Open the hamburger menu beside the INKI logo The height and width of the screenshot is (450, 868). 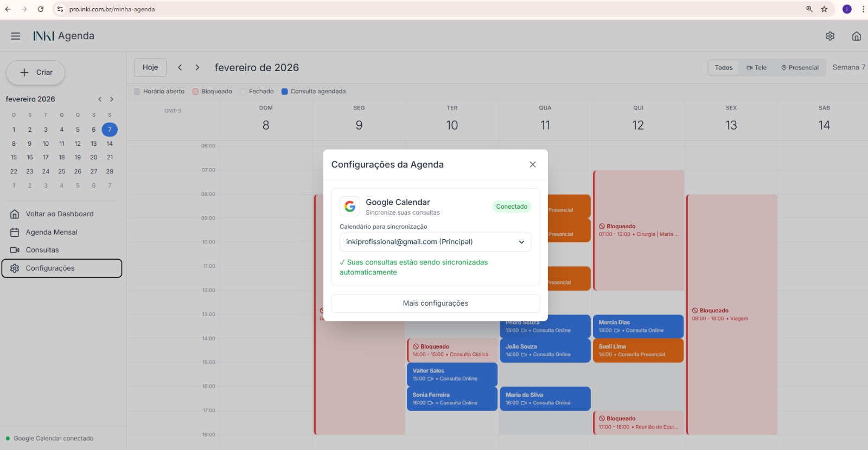click(15, 36)
